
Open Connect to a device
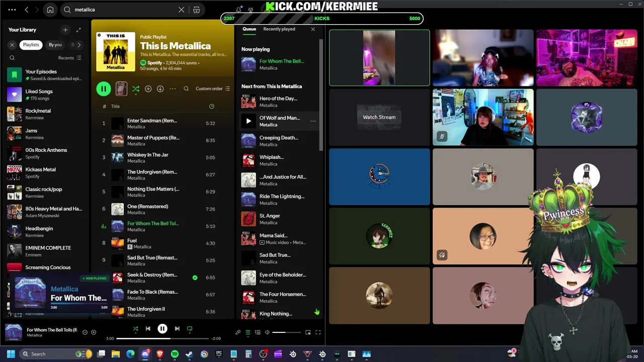click(258, 332)
